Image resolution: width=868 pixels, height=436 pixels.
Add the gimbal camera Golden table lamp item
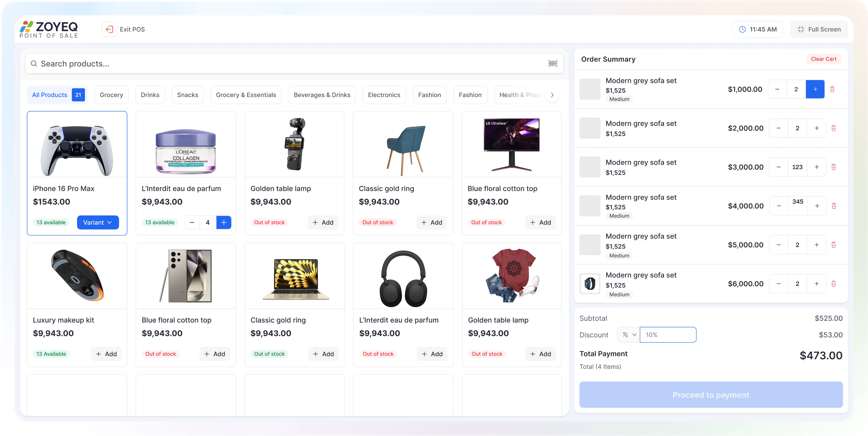tap(323, 222)
